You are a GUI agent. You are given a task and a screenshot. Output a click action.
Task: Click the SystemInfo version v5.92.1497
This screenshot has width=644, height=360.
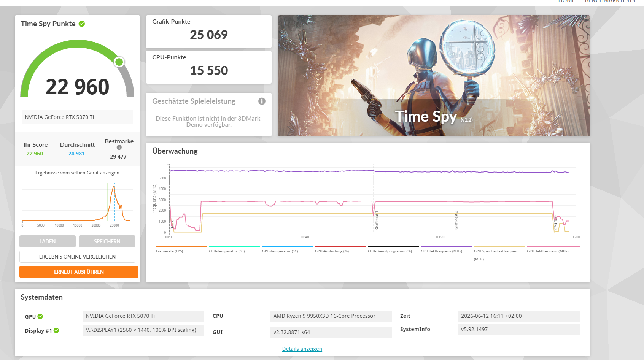[519, 329]
